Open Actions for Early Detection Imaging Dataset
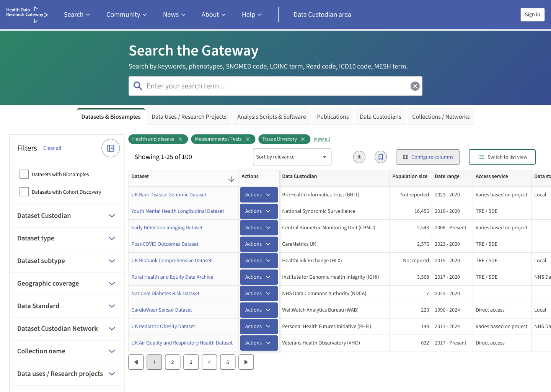The image size is (551, 392). (x=259, y=228)
